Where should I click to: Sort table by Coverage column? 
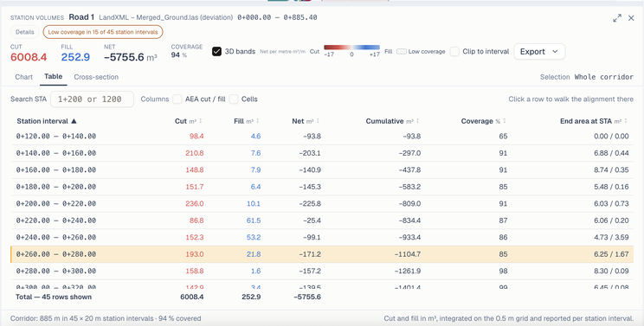click(x=484, y=121)
